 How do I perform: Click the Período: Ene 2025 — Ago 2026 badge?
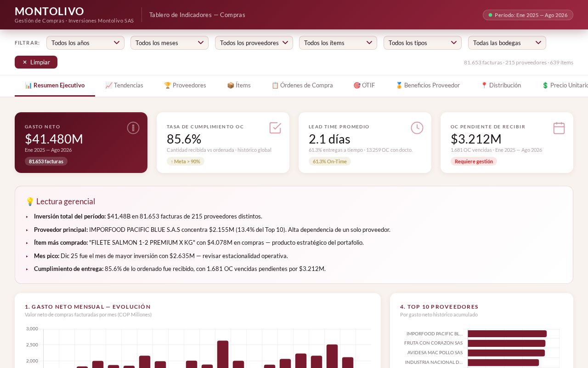(x=528, y=15)
